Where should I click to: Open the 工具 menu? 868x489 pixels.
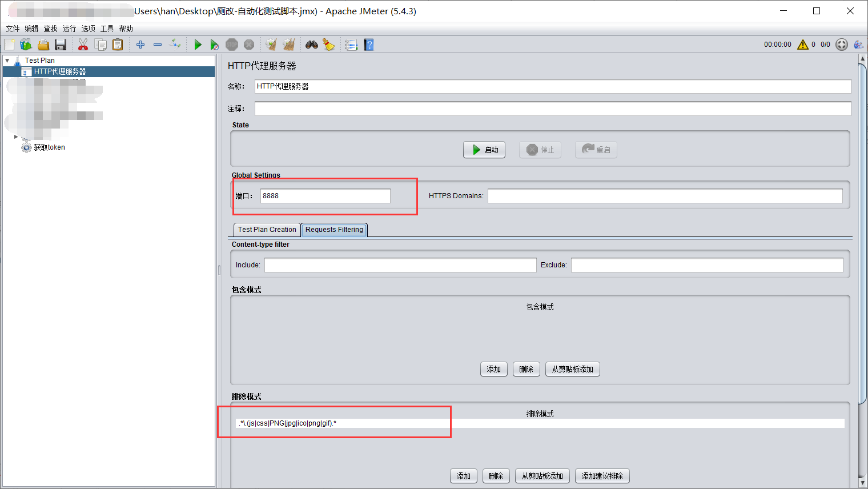107,29
